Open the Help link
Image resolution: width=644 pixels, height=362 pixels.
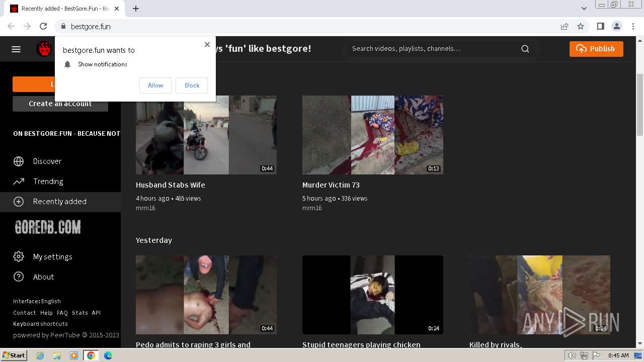tap(46, 313)
